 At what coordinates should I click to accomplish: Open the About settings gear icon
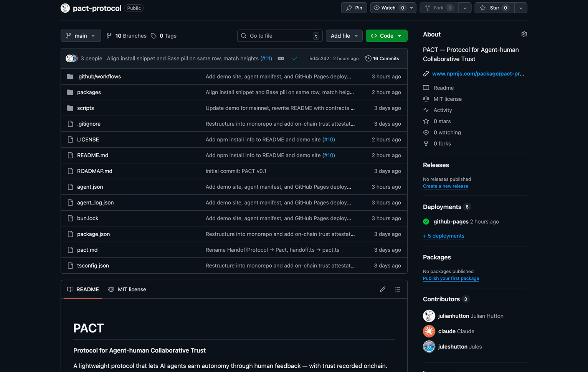[x=524, y=34]
